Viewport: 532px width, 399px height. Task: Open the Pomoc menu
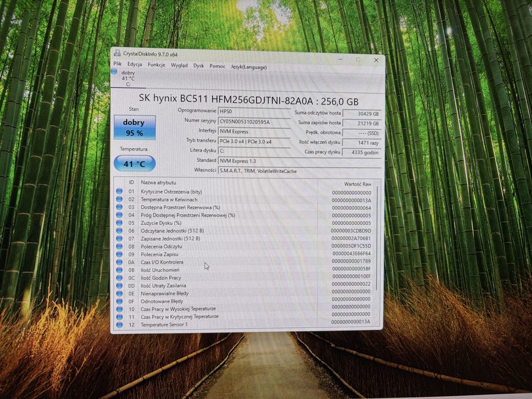217,66
